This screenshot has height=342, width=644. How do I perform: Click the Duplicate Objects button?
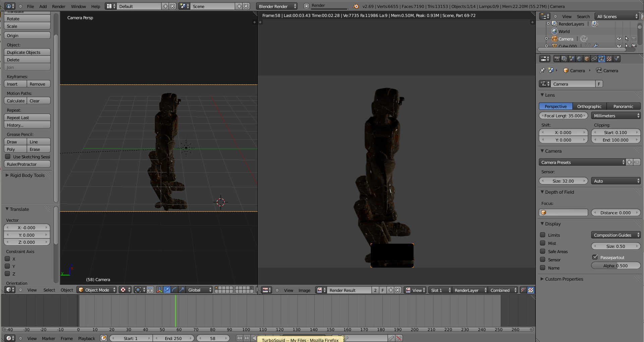[27, 52]
